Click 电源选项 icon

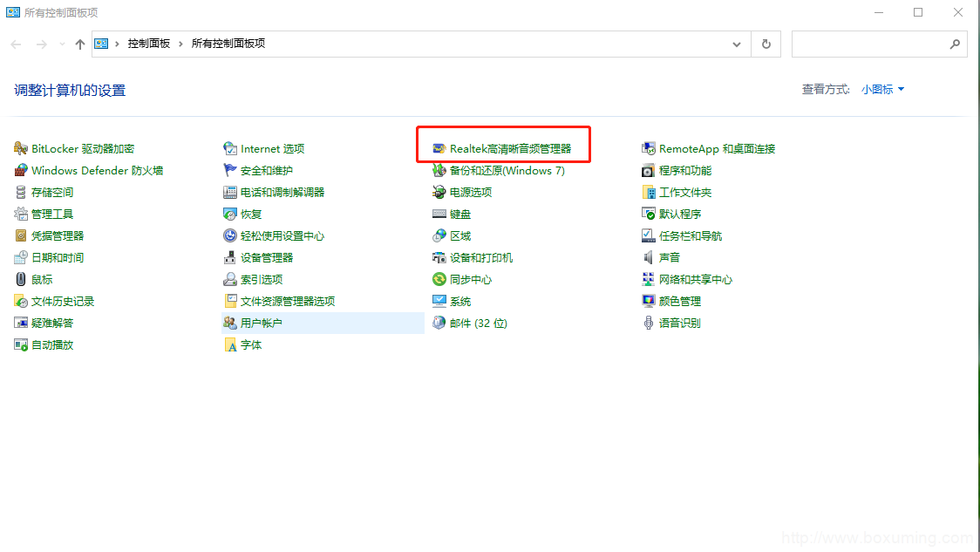coord(439,193)
